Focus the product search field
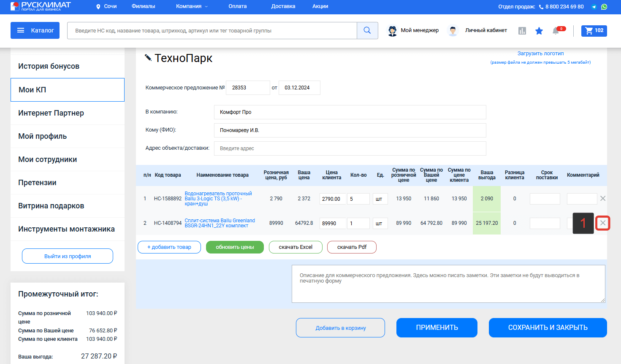Viewport: 621px width, 364px height. tap(212, 30)
